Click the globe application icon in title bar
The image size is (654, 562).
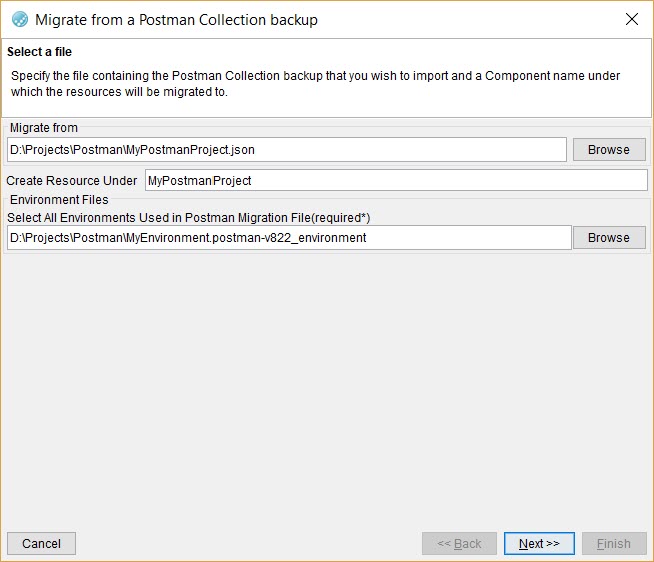(19, 19)
